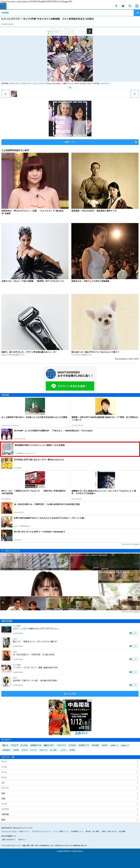Expand the 映画 category row
Viewport: 140px width, 868px height.
coord(70,799)
